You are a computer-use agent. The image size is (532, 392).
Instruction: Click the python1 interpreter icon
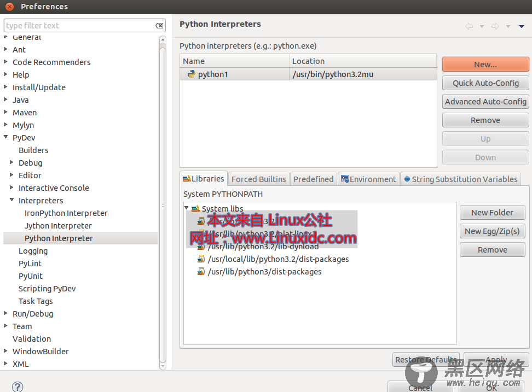tap(192, 74)
